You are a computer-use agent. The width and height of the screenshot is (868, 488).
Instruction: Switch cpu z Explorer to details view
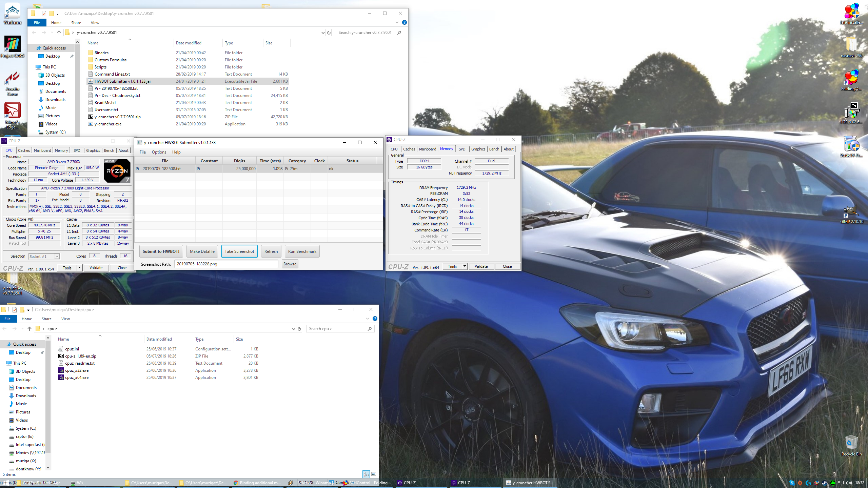click(366, 474)
